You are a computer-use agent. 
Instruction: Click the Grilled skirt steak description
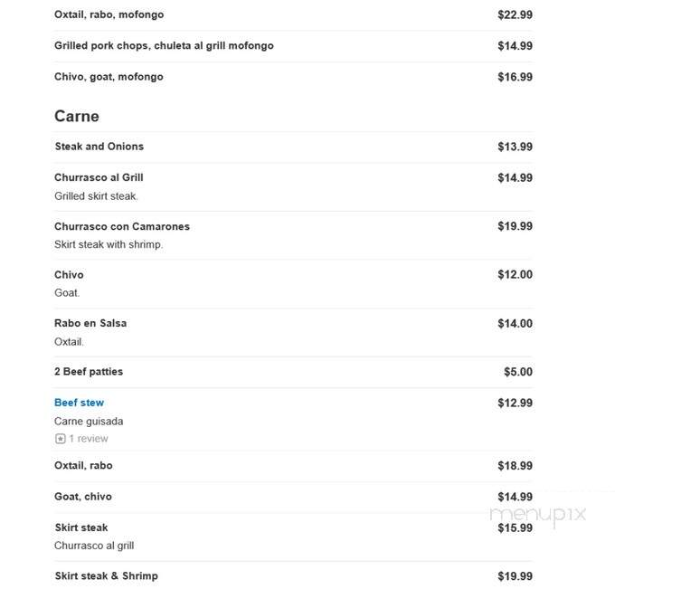point(96,196)
